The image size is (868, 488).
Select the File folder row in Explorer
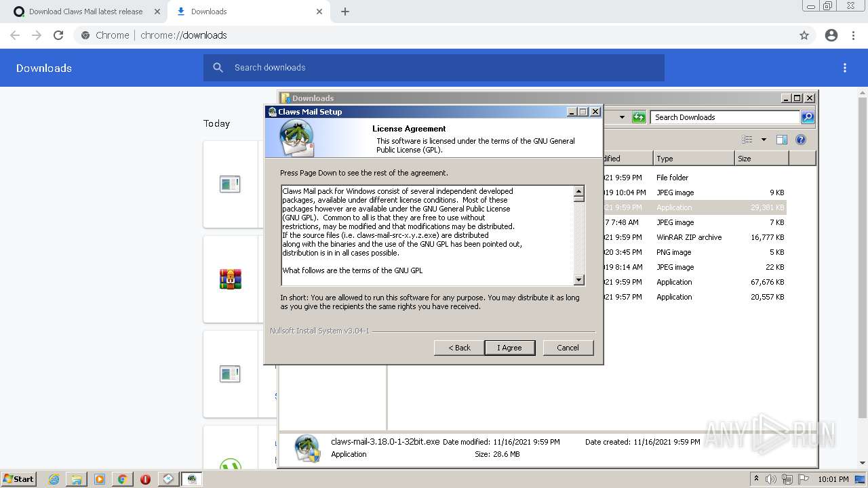tap(694, 178)
